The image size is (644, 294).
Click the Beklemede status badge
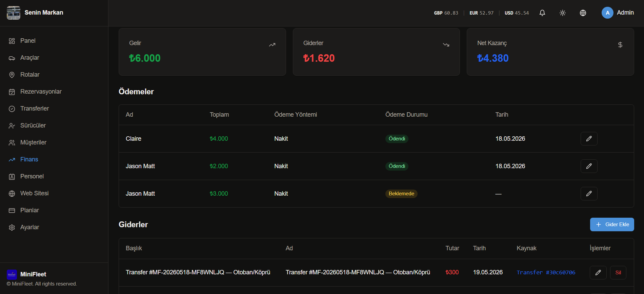401,194
